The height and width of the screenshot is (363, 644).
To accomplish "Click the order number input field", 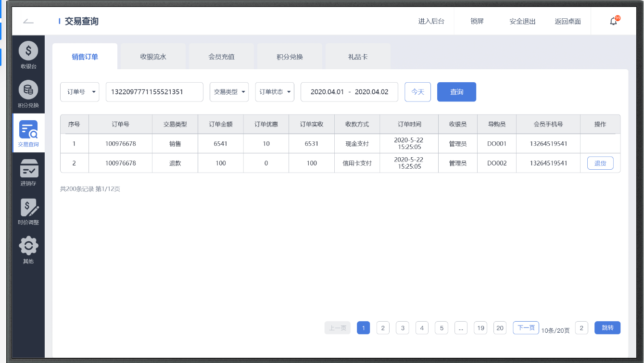I will 154,92.
